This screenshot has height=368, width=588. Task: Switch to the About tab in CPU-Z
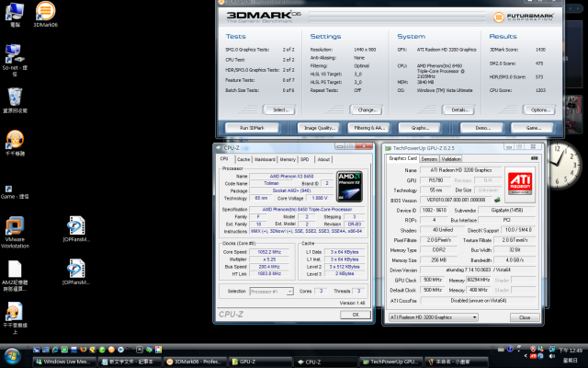pyautogui.click(x=323, y=159)
